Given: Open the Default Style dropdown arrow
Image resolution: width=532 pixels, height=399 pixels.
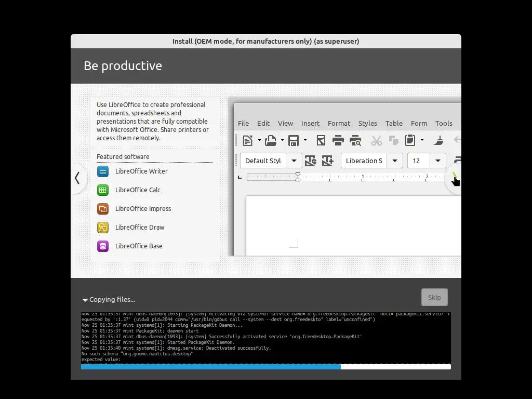Looking at the screenshot, I should click(x=294, y=161).
